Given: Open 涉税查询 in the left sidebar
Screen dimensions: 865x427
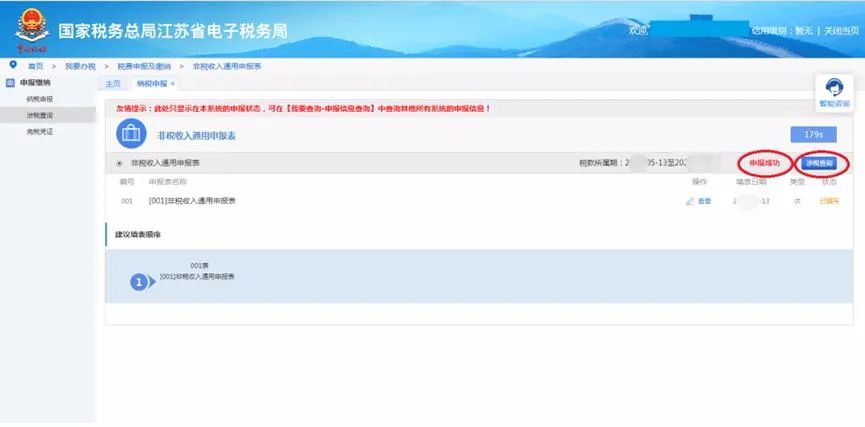Looking at the screenshot, I should [40, 115].
